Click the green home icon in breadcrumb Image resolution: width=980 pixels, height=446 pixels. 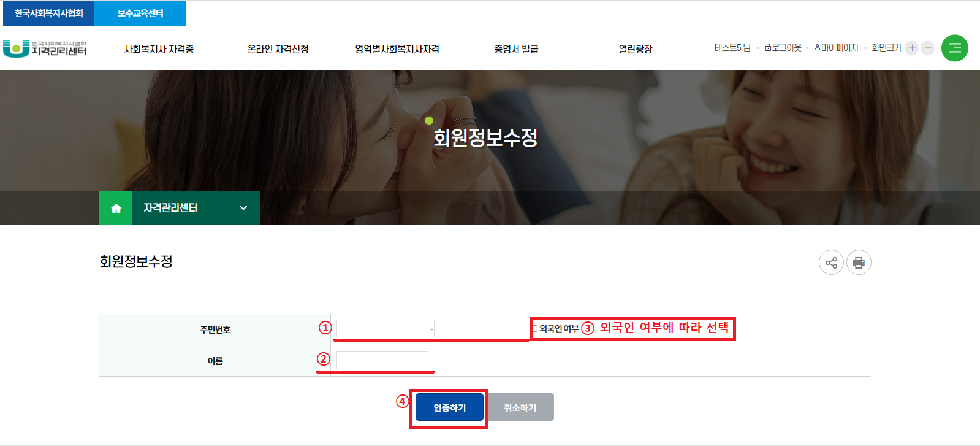pyautogui.click(x=116, y=208)
